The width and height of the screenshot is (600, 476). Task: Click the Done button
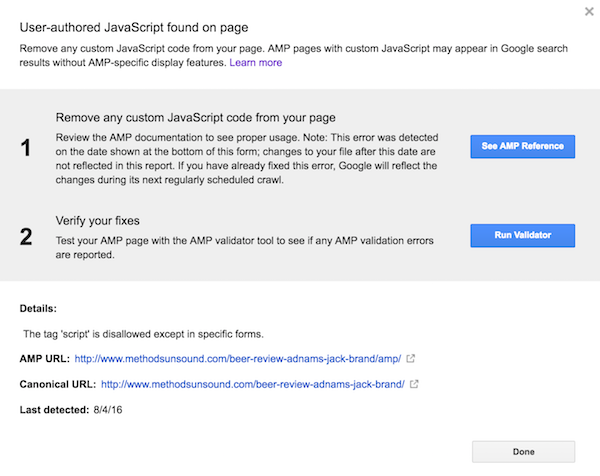pyautogui.click(x=523, y=452)
